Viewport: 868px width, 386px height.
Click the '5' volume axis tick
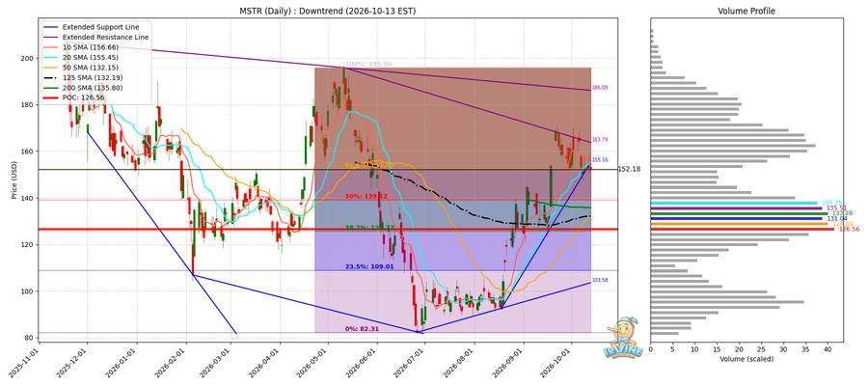pyautogui.click(x=672, y=349)
